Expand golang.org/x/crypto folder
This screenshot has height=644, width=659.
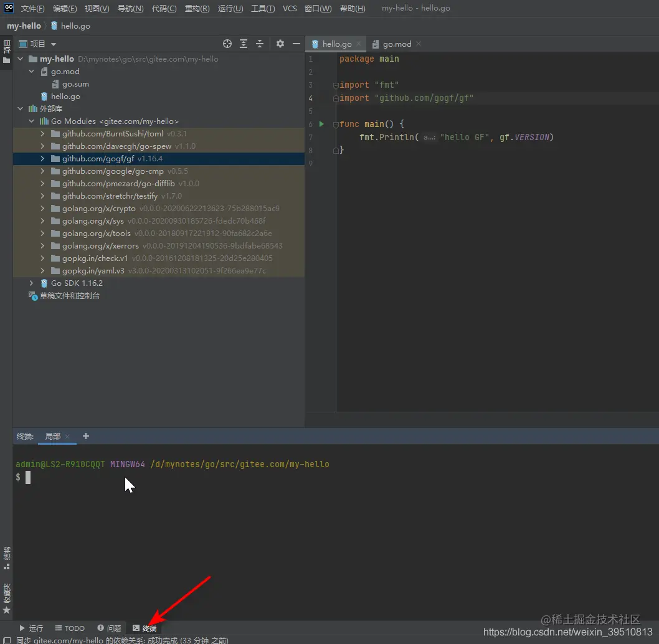click(x=42, y=209)
